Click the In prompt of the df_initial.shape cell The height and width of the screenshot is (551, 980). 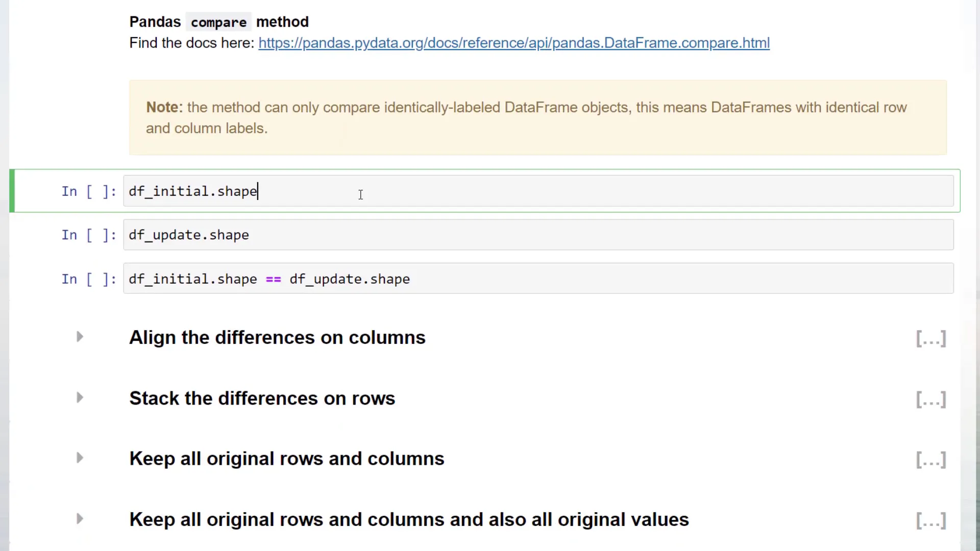click(88, 191)
